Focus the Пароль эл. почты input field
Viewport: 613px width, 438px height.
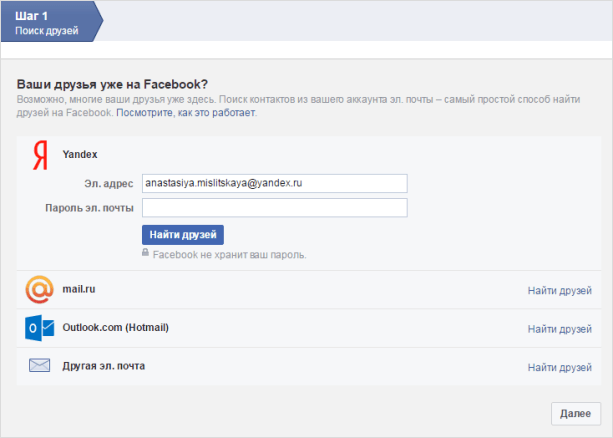(274, 208)
